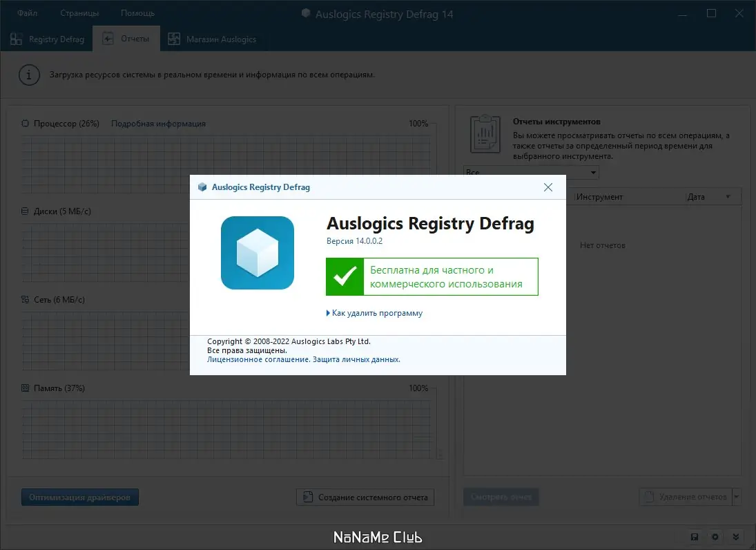The height and width of the screenshot is (550, 756).
Task: Click the disk icon next to Диски
Action: click(25, 211)
